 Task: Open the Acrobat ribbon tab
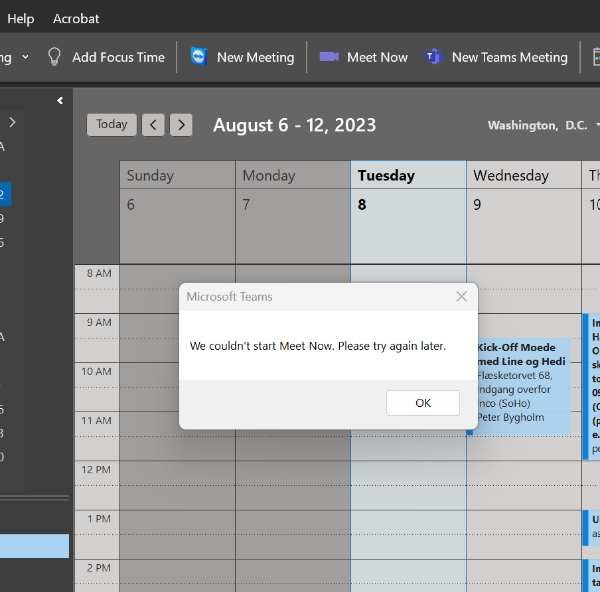pos(76,19)
